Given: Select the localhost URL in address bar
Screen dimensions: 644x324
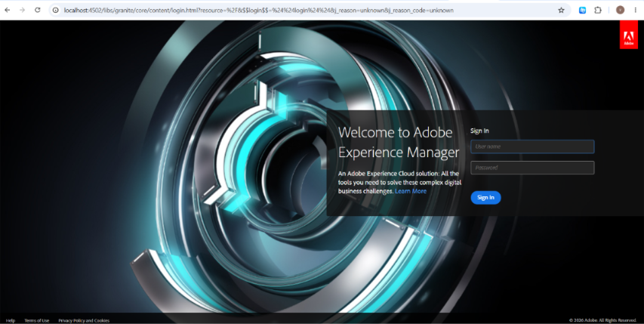Looking at the screenshot, I should tap(259, 11).
